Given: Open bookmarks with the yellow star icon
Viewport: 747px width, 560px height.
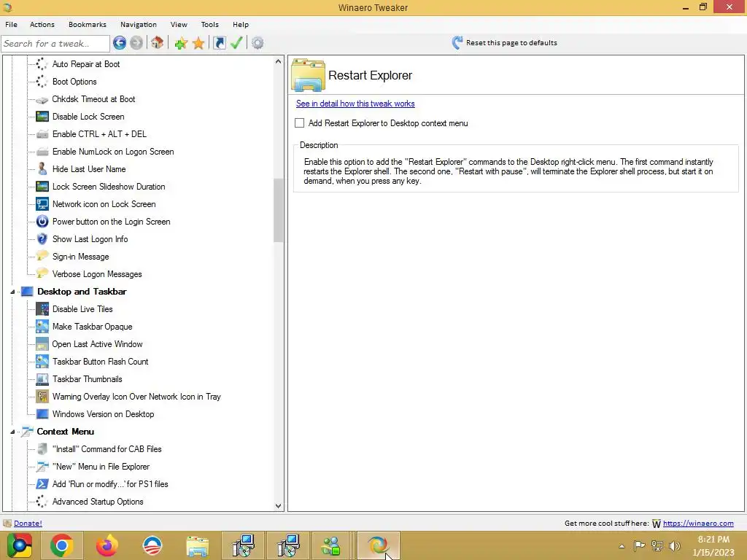Looking at the screenshot, I should coord(198,43).
